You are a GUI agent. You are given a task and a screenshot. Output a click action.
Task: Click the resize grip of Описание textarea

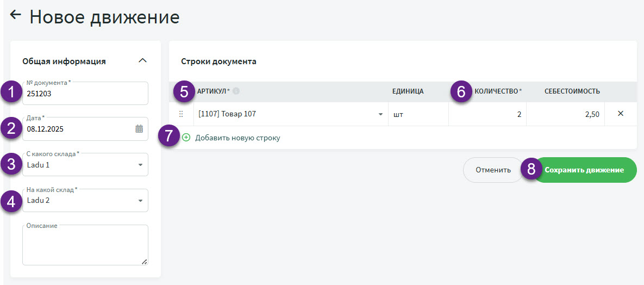point(144,262)
